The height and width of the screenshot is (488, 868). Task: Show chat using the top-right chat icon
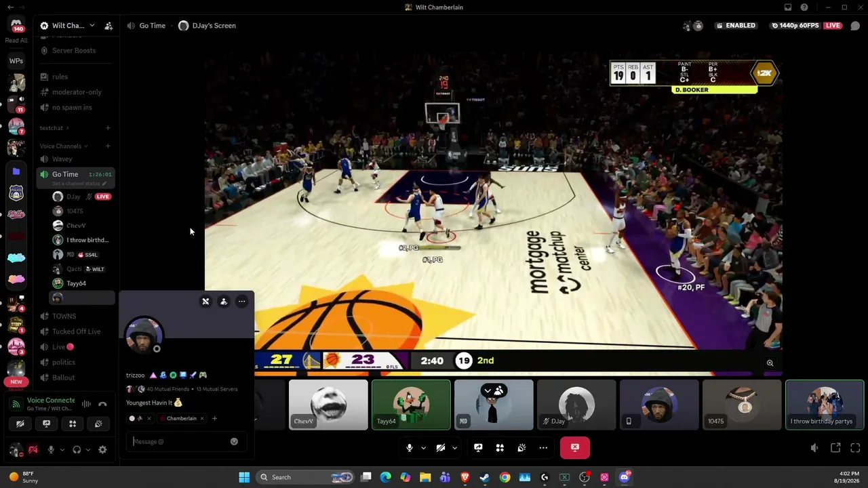pyautogui.click(x=855, y=26)
